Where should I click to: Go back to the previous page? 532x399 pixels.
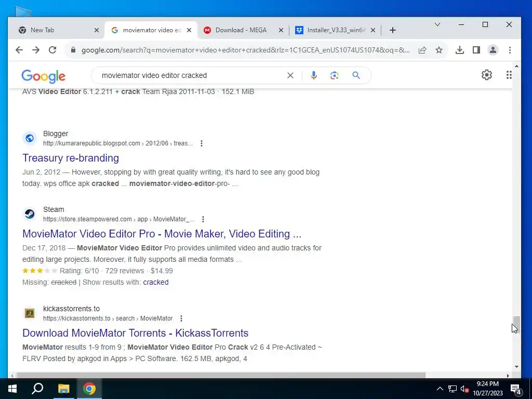(19, 50)
